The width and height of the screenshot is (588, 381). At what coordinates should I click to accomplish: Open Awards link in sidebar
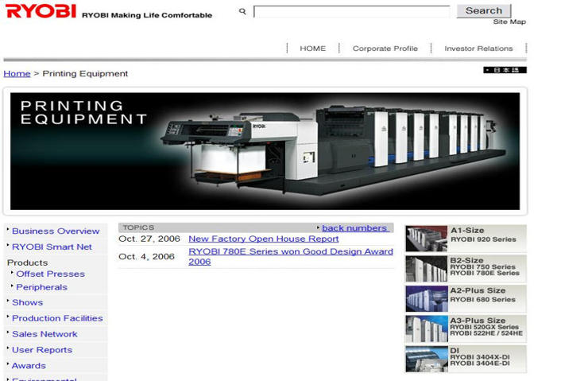(29, 366)
